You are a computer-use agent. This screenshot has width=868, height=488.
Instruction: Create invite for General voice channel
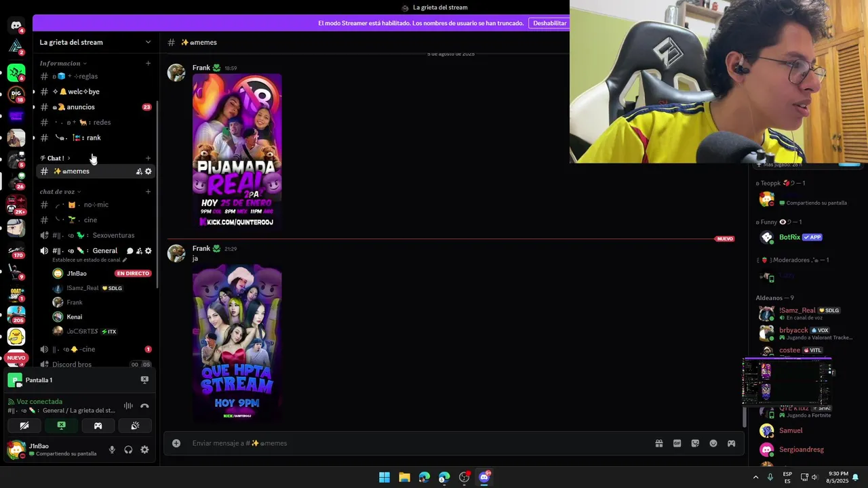click(x=139, y=251)
